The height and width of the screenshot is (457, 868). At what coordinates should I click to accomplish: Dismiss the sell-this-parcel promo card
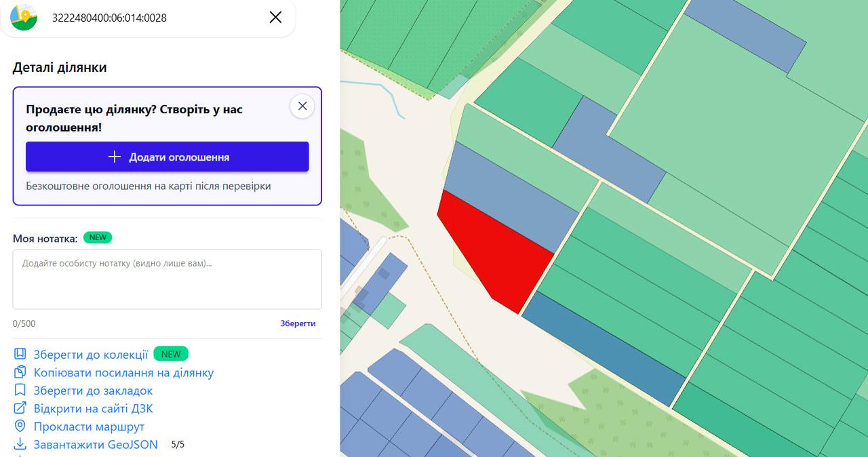click(302, 106)
